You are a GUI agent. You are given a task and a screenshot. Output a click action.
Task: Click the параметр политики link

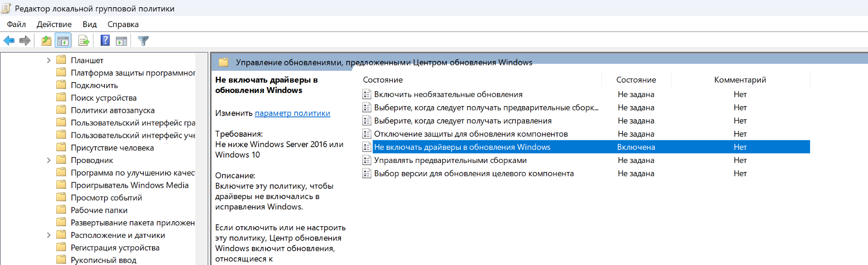(292, 113)
